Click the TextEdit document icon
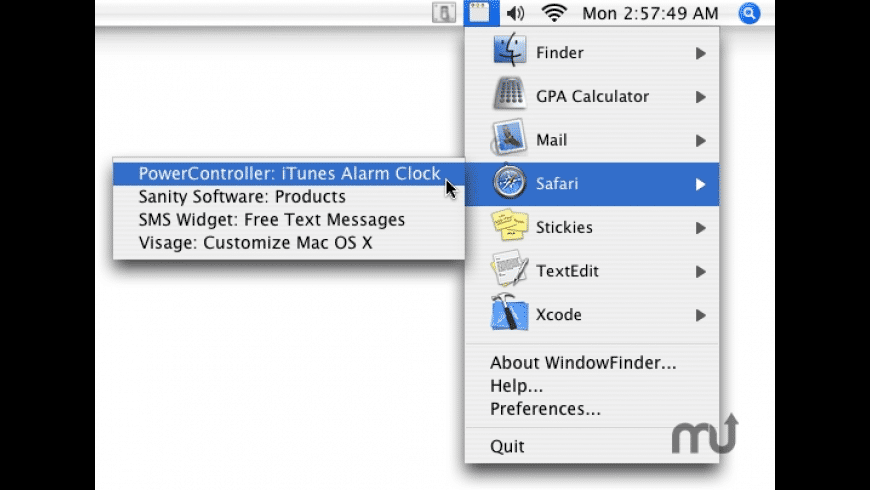Viewport: 870px width, 490px height. pos(509,269)
